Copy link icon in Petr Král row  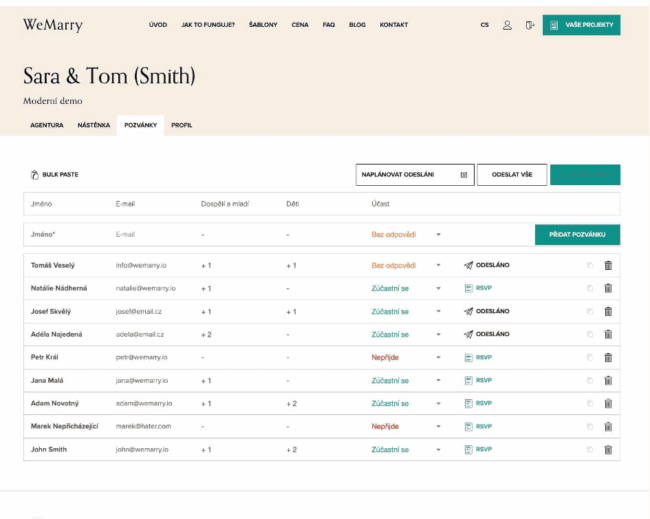590,357
